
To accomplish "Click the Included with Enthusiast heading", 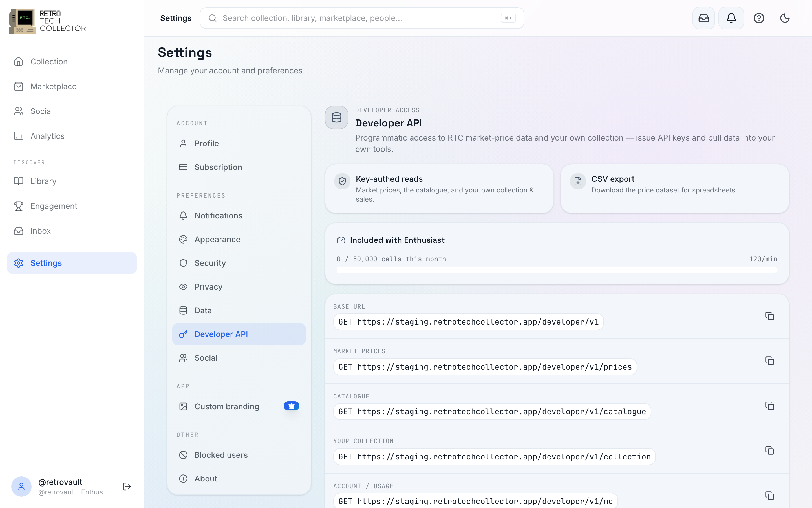I will coord(397,240).
